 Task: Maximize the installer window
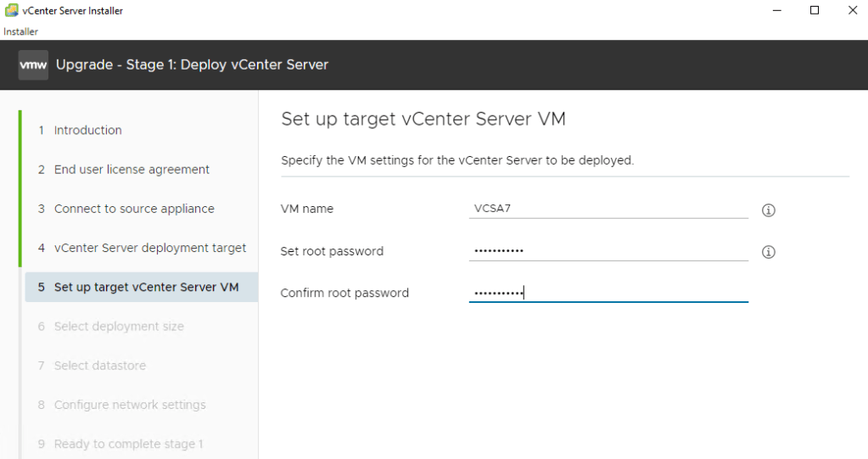[815, 11]
